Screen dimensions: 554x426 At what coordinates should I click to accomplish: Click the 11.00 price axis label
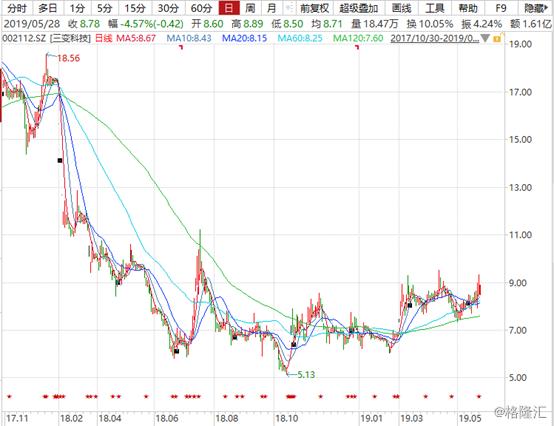click(x=520, y=235)
